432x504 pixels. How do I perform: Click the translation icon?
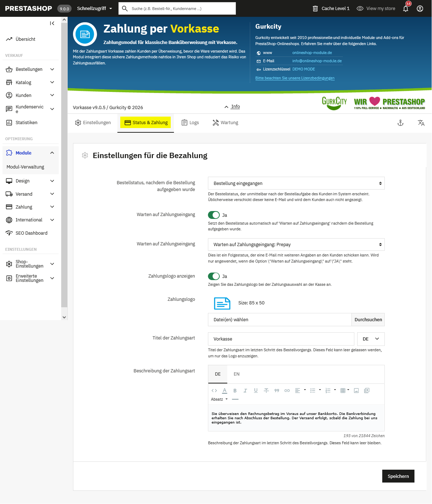(x=421, y=123)
